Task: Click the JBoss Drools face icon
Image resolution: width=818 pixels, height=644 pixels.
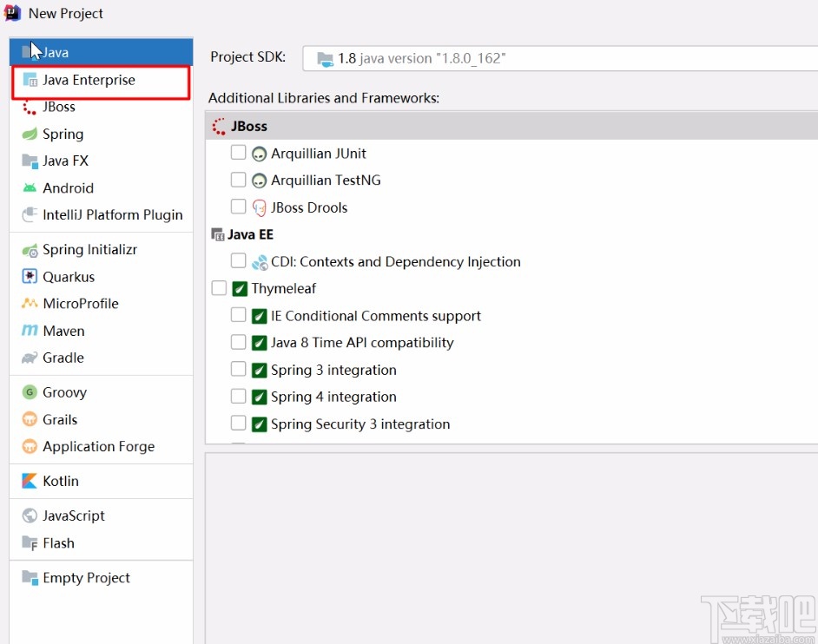Action: click(x=258, y=207)
